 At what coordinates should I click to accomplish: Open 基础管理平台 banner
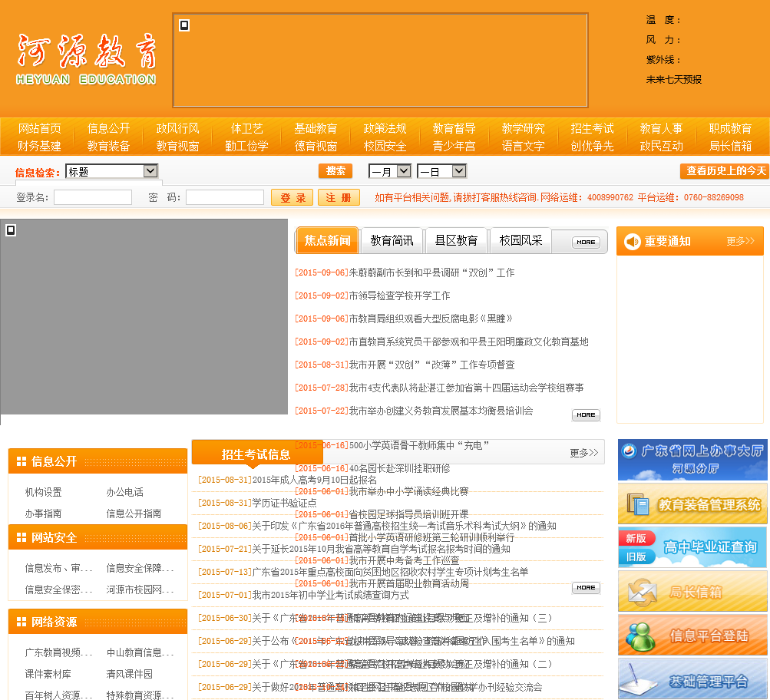click(x=692, y=679)
